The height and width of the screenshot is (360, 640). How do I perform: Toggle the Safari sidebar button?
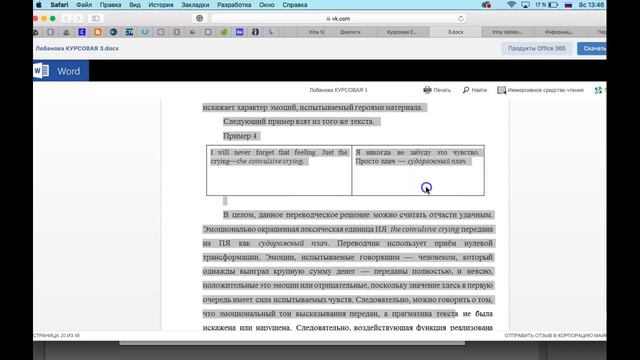96,18
